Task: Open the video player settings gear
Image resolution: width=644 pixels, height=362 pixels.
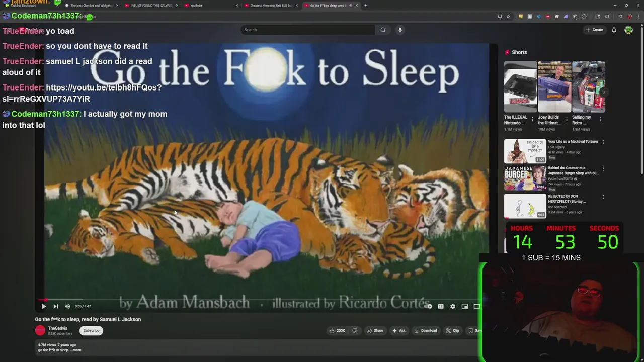Action: pos(453,306)
